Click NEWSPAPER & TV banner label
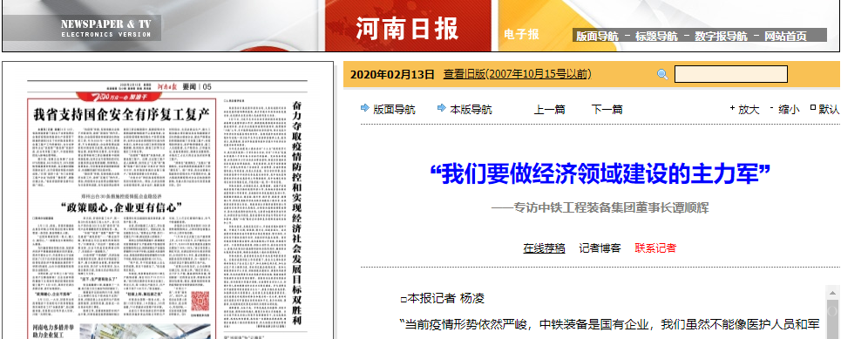 click(105, 24)
